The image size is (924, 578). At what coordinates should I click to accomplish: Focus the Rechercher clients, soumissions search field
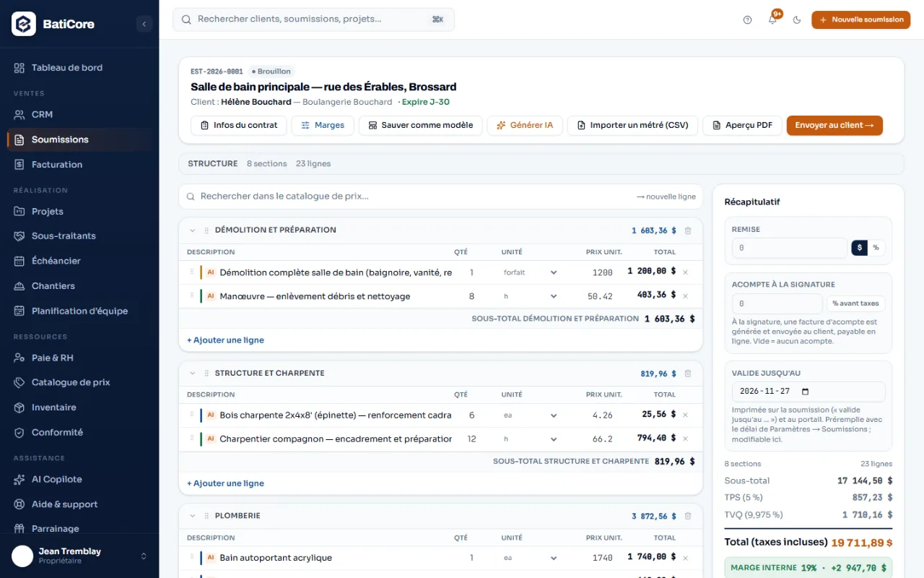coord(313,20)
